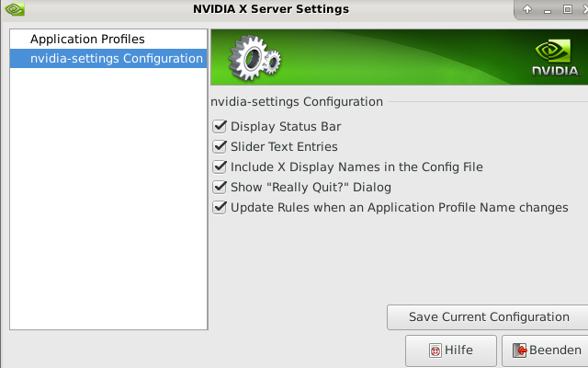Screen dimensions: 588x368
Task: Toggle Display Status Bar checkbox
Action: click(220, 127)
